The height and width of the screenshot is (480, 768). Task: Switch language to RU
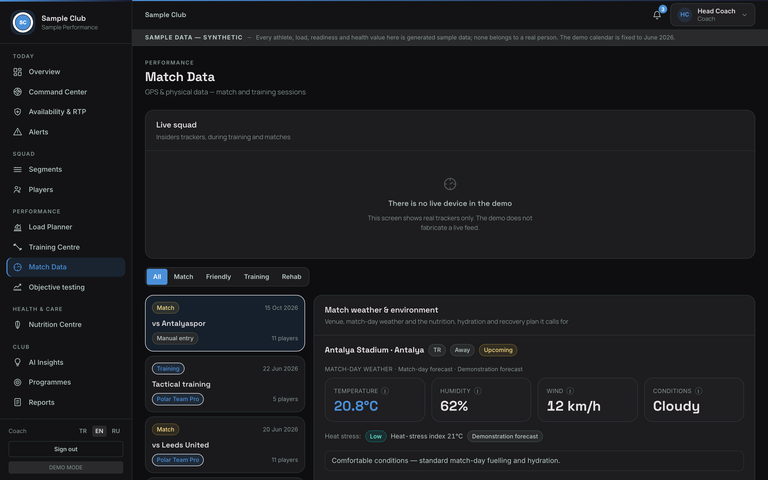pyautogui.click(x=116, y=431)
